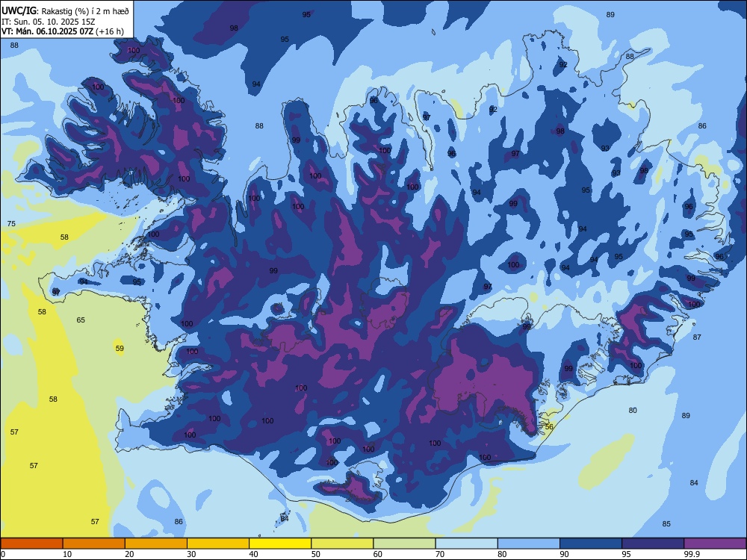The width and height of the screenshot is (747, 560).
Task: Select the '56' value near the southeast coast
Action: coord(549,426)
